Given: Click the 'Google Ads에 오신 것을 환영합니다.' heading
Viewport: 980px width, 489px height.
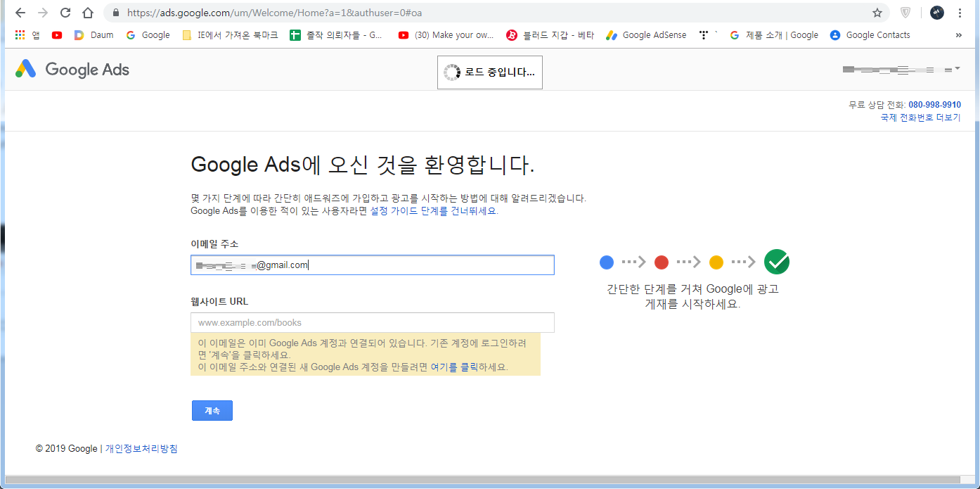Looking at the screenshot, I should pyautogui.click(x=363, y=165).
